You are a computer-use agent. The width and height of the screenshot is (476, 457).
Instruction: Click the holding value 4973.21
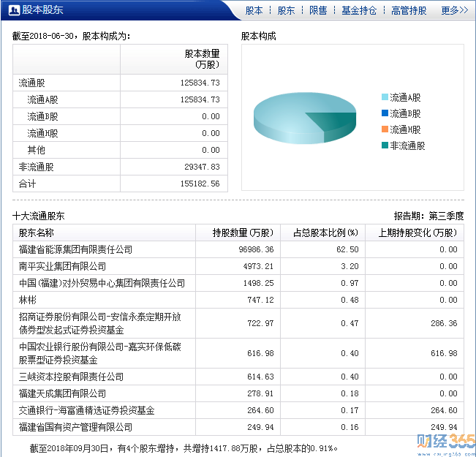(258, 266)
